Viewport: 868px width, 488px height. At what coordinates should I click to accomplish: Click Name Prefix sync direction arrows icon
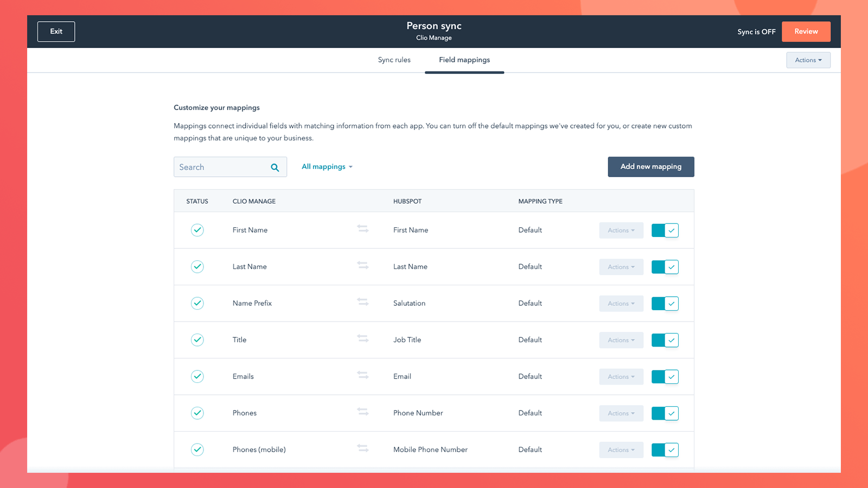(x=363, y=302)
